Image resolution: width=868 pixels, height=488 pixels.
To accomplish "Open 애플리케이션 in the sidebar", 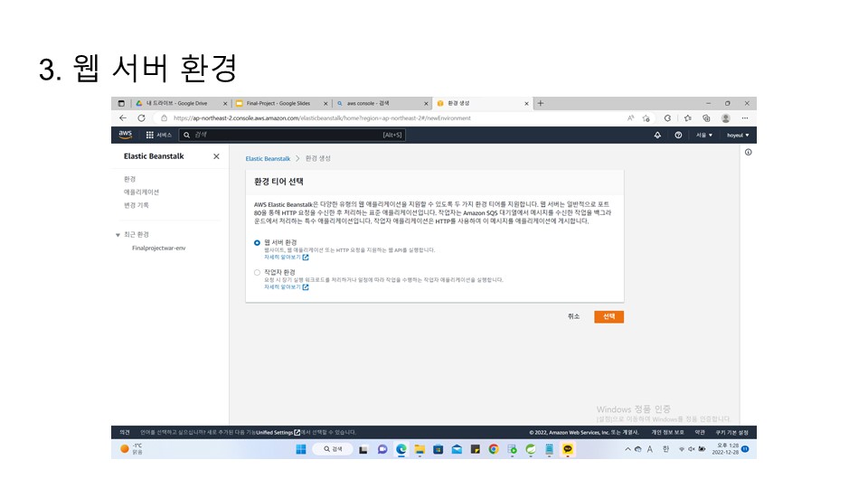I will [x=141, y=192].
